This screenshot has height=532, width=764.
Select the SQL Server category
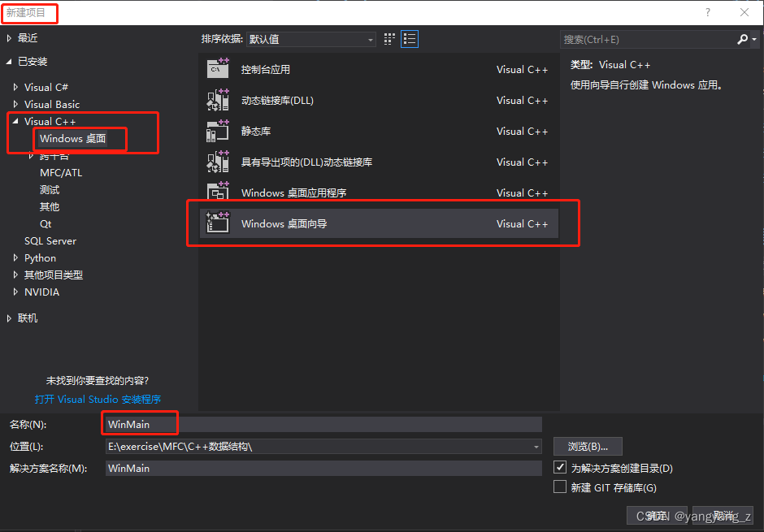[50, 241]
